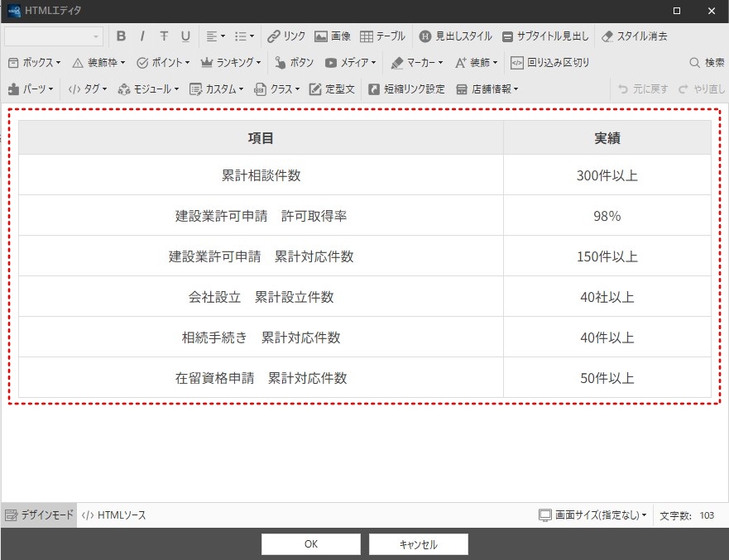729x560 pixels.
Task: Click the 累計相談件数 cell
Action: click(x=261, y=175)
